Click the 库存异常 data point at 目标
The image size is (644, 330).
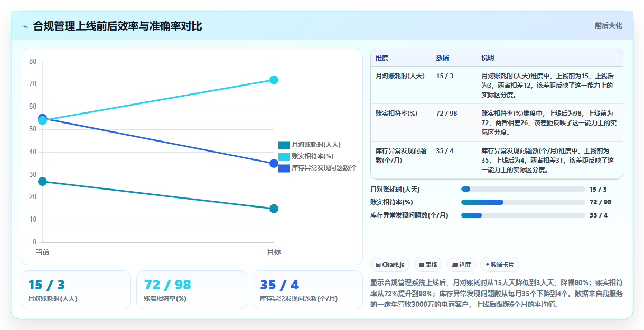(274, 164)
